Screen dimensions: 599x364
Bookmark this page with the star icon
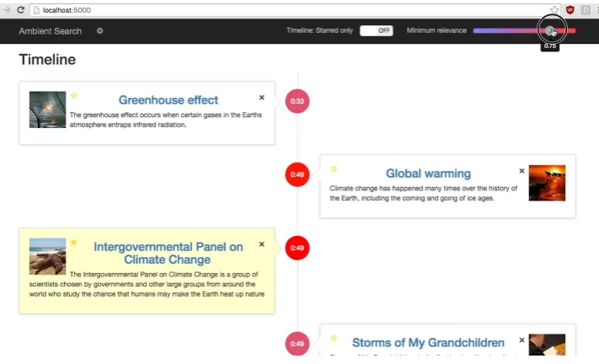(x=554, y=10)
